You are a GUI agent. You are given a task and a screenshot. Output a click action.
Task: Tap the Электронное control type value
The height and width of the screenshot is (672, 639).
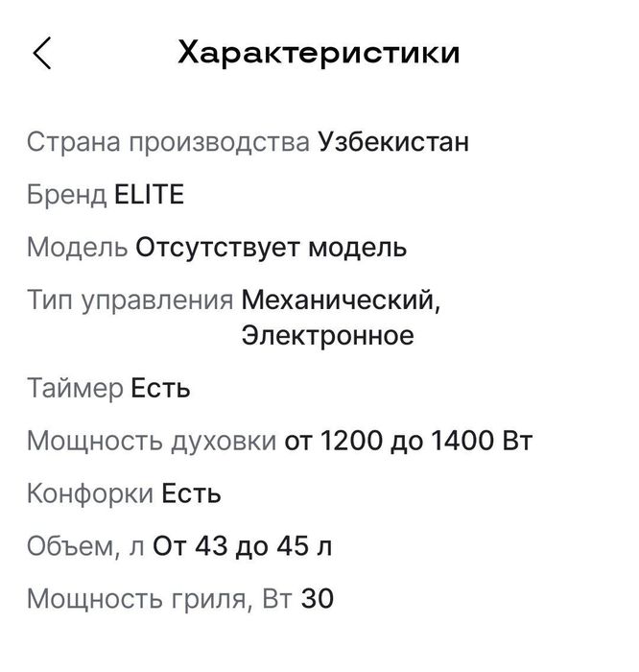click(x=327, y=335)
